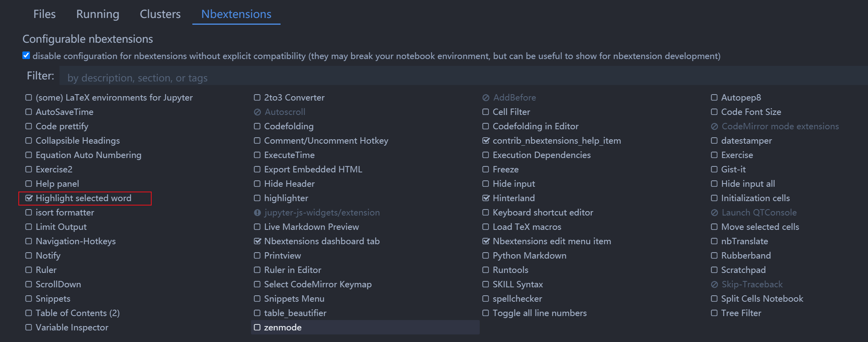Enable the ExecuteTime extension
Viewport: 868px width, 342px height.
257,155
